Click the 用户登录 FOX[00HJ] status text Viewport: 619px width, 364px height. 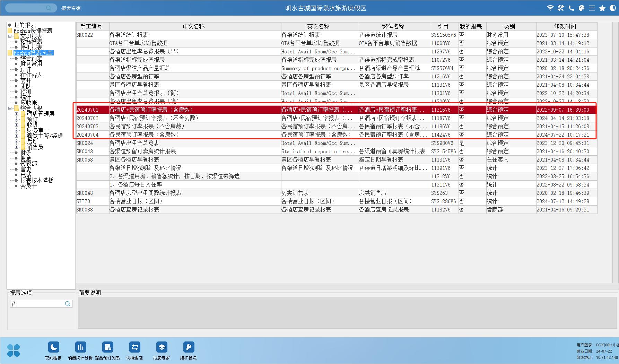coord(597,345)
